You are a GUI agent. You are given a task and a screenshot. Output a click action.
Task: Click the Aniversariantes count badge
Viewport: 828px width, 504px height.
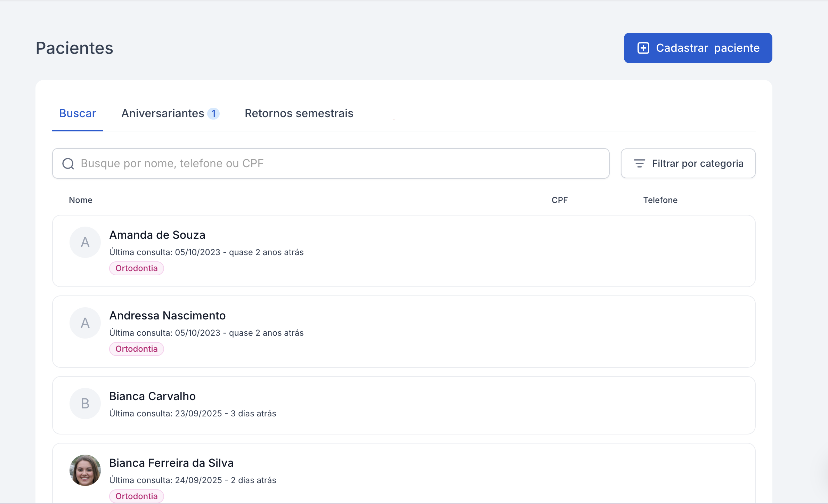coord(213,114)
